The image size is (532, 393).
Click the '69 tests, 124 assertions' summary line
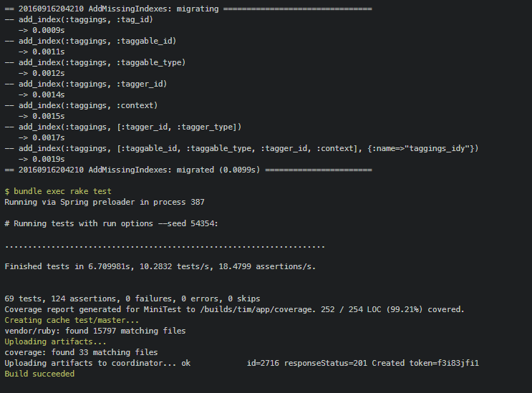[132, 299]
